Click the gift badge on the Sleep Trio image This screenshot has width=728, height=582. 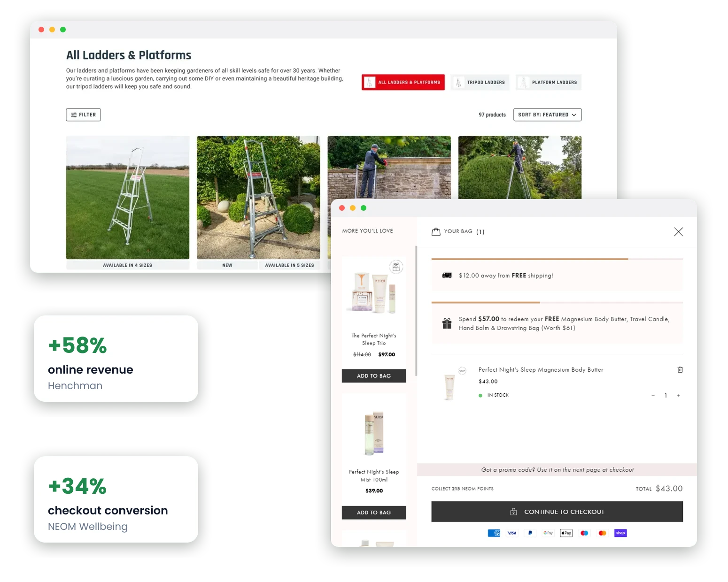tap(396, 267)
